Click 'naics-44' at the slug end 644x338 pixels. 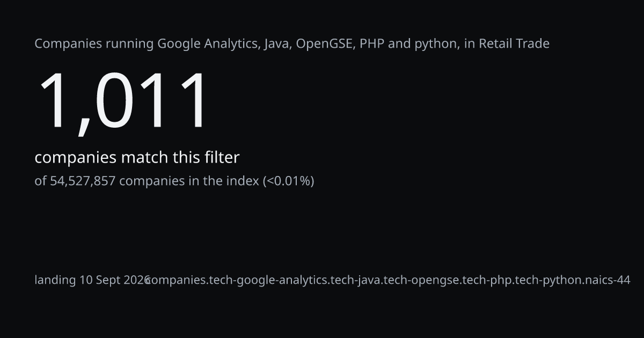click(x=607, y=280)
